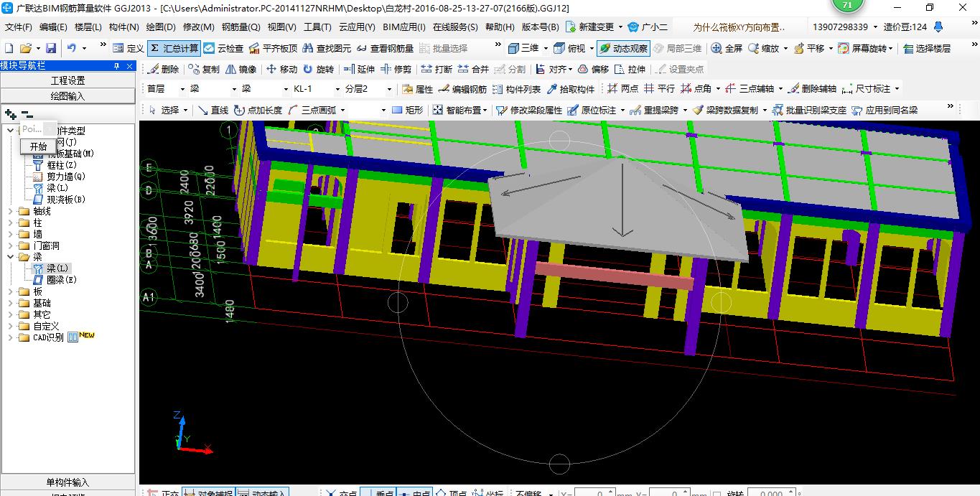980x496 pixels.
Task: Toggle 对象捕捉 object snap in status bar
Action: point(207,492)
